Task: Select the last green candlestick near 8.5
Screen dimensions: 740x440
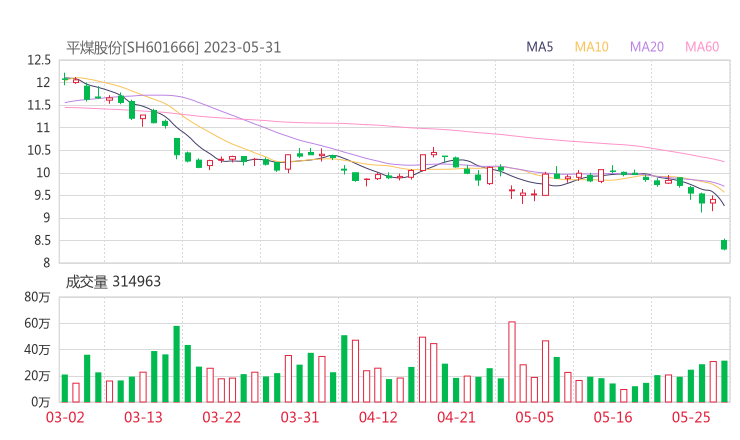Action: [724, 244]
